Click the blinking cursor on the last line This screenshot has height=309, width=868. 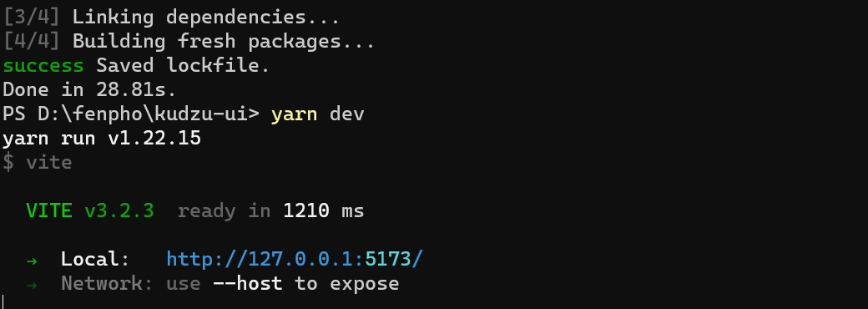click(3, 302)
